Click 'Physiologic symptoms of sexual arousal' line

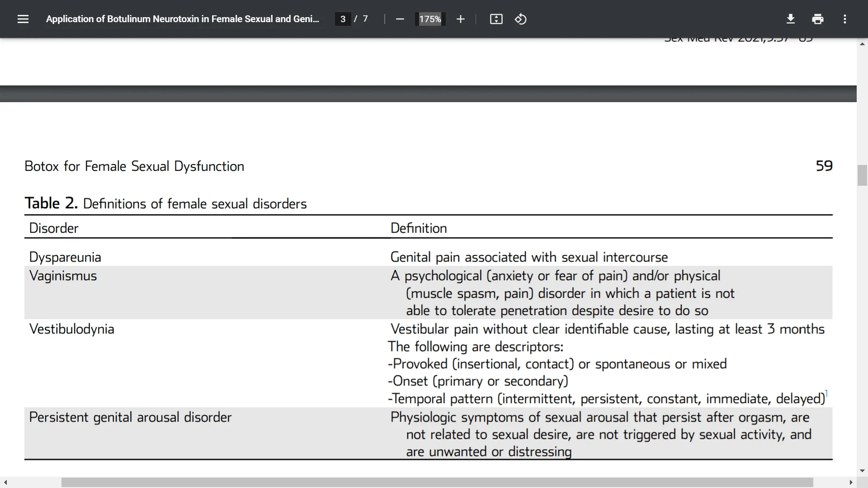tap(600, 417)
